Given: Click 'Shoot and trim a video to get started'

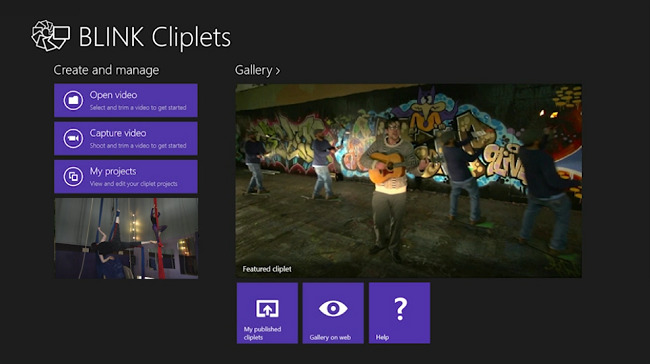Looking at the screenshot, I should click(x=138, y=146).
